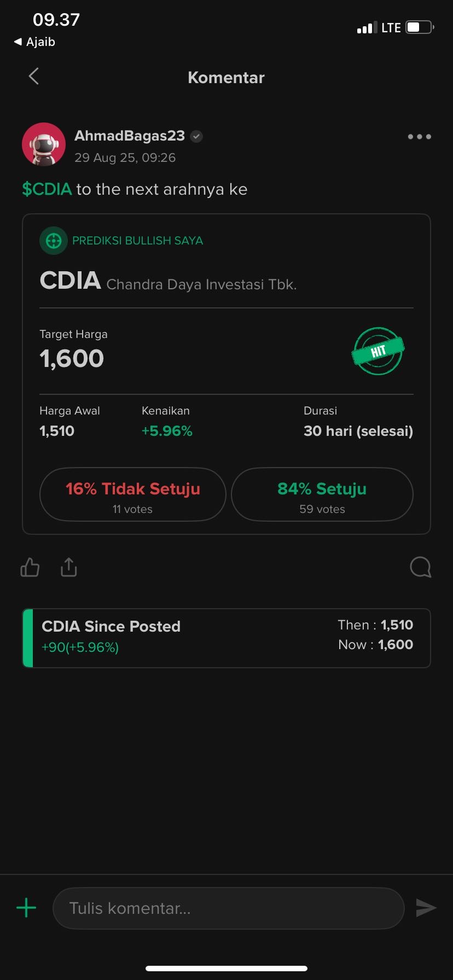
Task: Tap the green HIT stamp badge
Action: 377,351
